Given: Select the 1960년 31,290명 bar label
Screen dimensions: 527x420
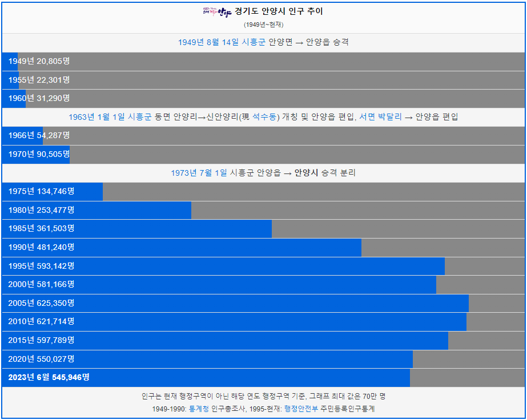Looking at the screenshot, I should [x=39, y=99].
